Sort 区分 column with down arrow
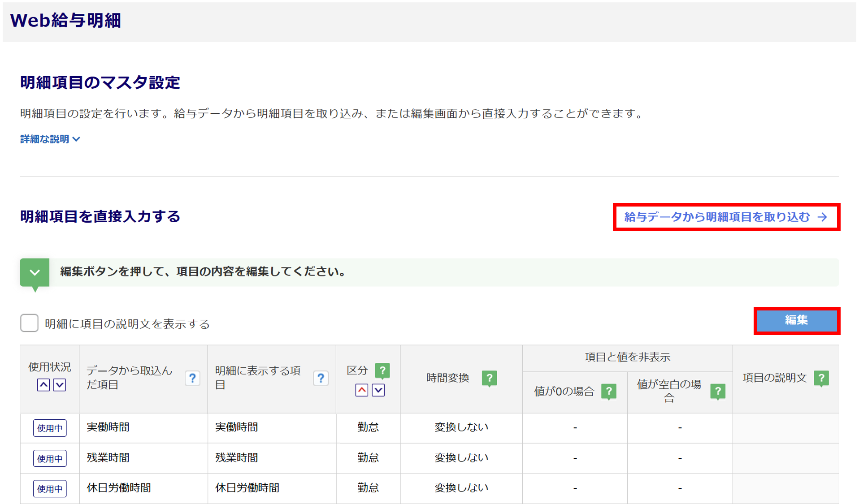 pos(378,390)
